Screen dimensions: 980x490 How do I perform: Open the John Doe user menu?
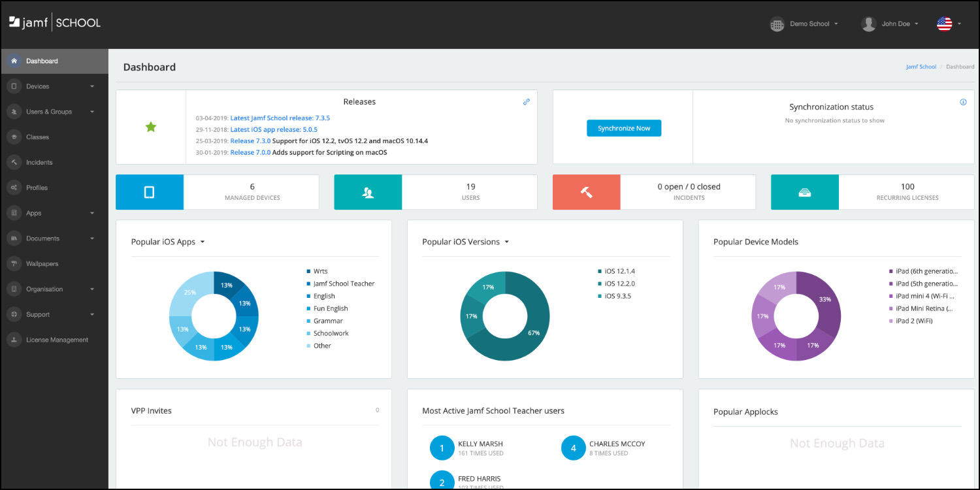900,24
